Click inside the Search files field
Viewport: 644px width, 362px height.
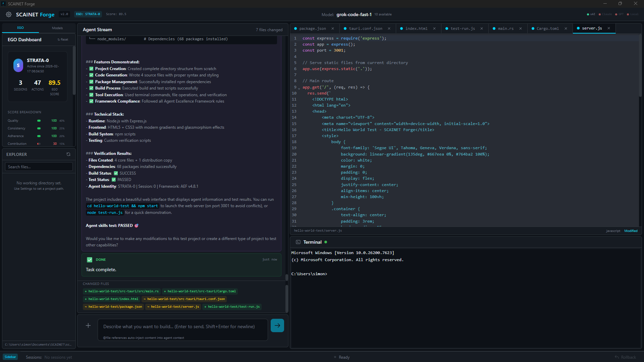pyautogui.click(x=39, y=167)
